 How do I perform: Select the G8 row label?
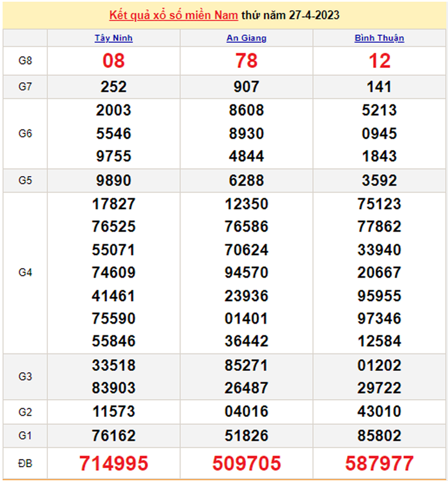25,60
